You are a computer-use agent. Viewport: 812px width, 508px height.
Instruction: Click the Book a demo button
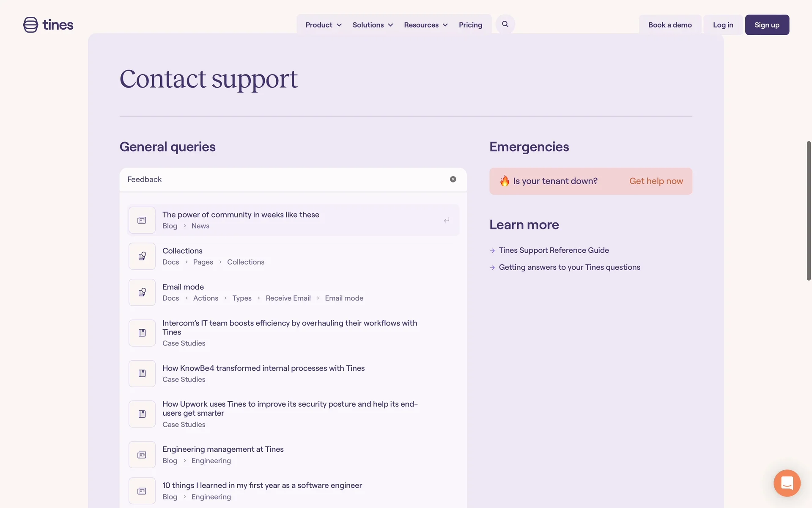(x=670, y=25)
